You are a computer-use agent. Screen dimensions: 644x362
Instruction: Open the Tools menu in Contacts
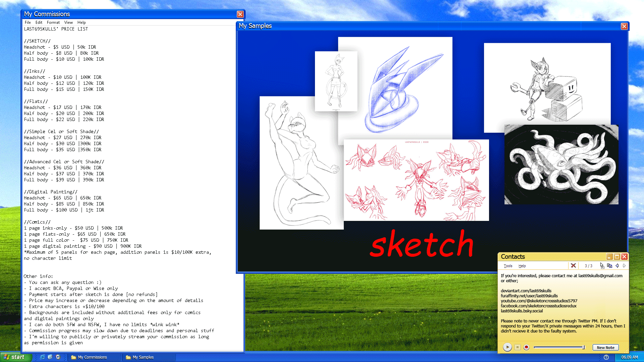click(x=508, y=266)
